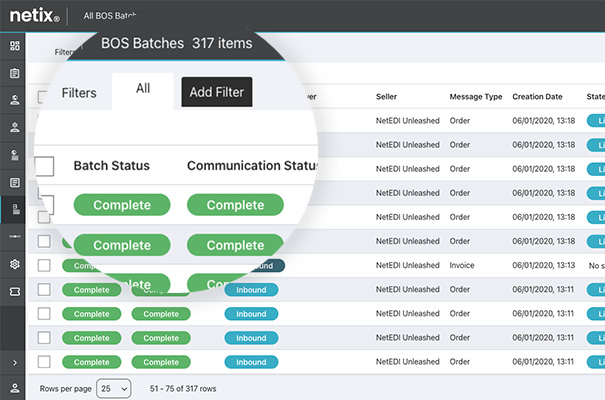Open the ticket icon in sidebar
The image size is (605, 400).
[x=15, y=292]
